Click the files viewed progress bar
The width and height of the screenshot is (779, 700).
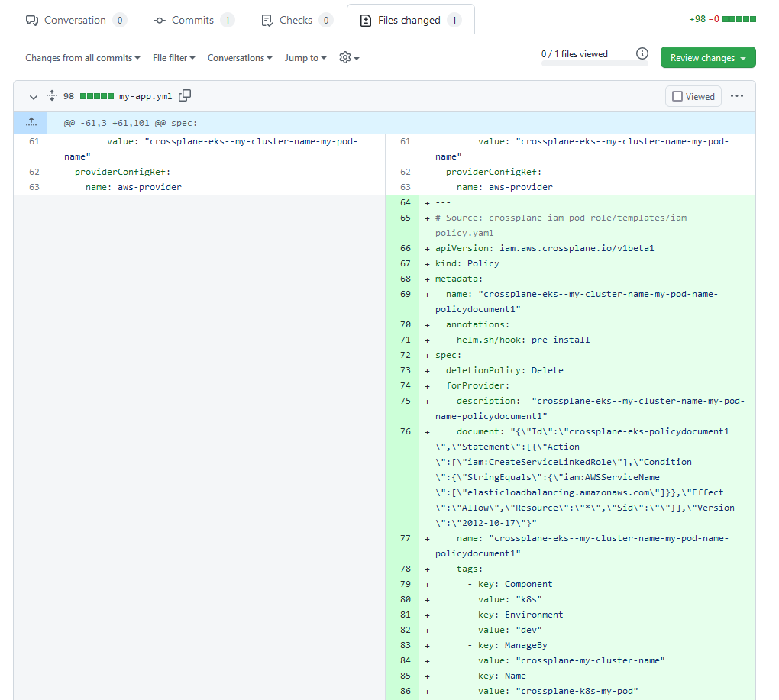[594, 64]
